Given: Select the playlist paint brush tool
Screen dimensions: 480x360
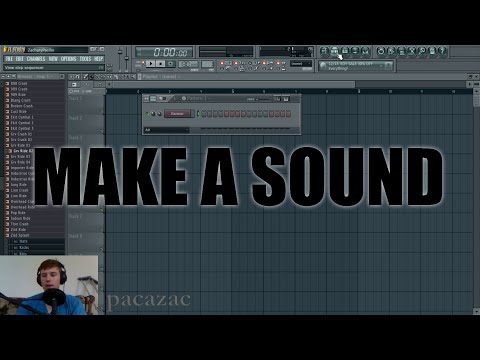Looking at the screenshot, I should click(91, 77).
